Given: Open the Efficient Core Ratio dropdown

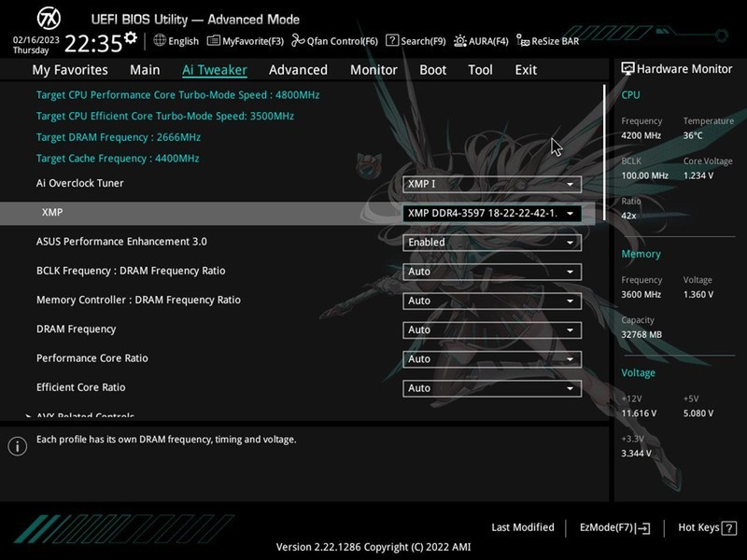Looking at the screenshot, I should (492, 388).
